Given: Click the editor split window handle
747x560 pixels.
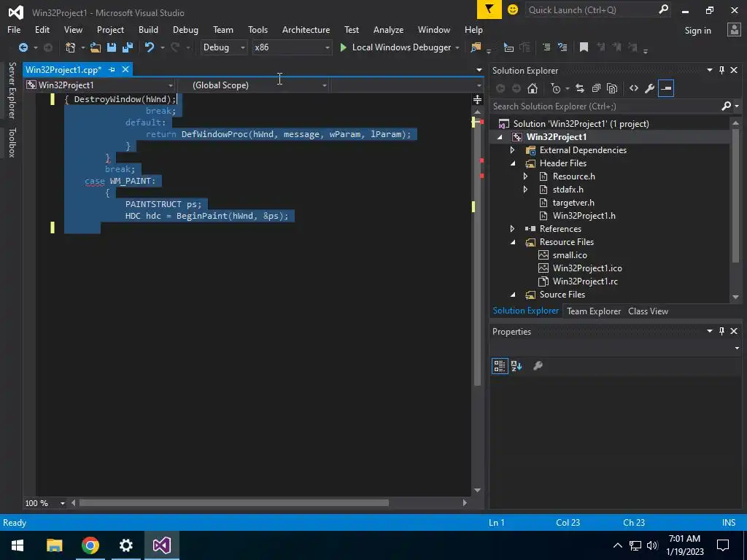Looking at the screenshot, I should pos(477,99).
